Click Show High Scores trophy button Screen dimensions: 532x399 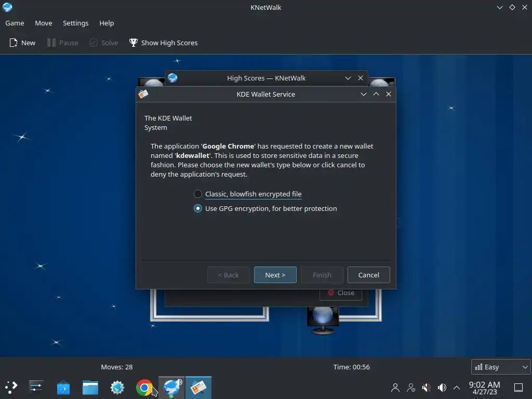coord(163,43)
